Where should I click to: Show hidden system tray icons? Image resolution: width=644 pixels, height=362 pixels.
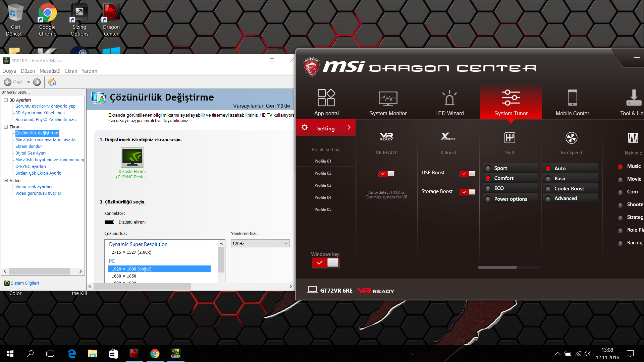tap(557, 354)
